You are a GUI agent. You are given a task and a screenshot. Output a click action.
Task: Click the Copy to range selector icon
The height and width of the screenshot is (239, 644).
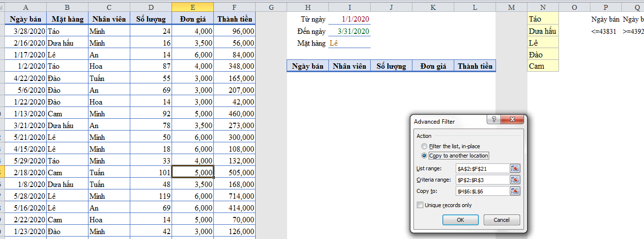click(x=515, y=191)
